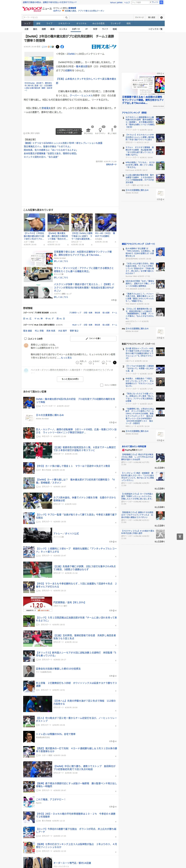
Task: Select the 地域 category
Action: [115, 29]
